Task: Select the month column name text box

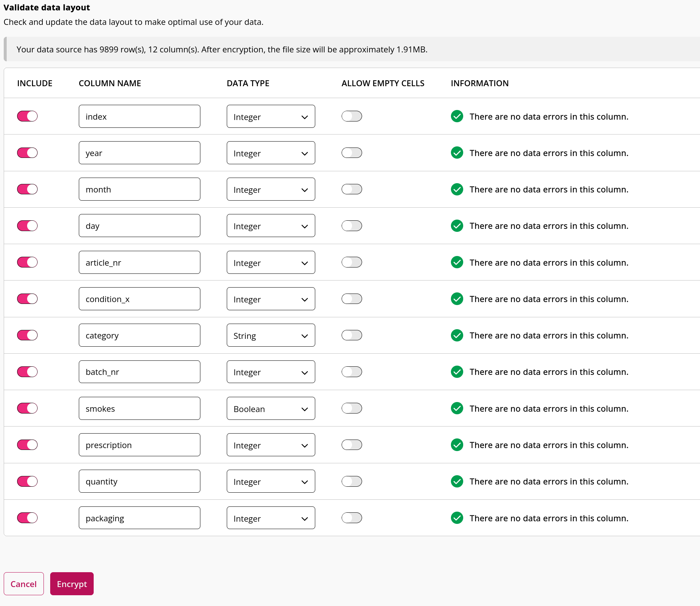Action: pos(139,189)
